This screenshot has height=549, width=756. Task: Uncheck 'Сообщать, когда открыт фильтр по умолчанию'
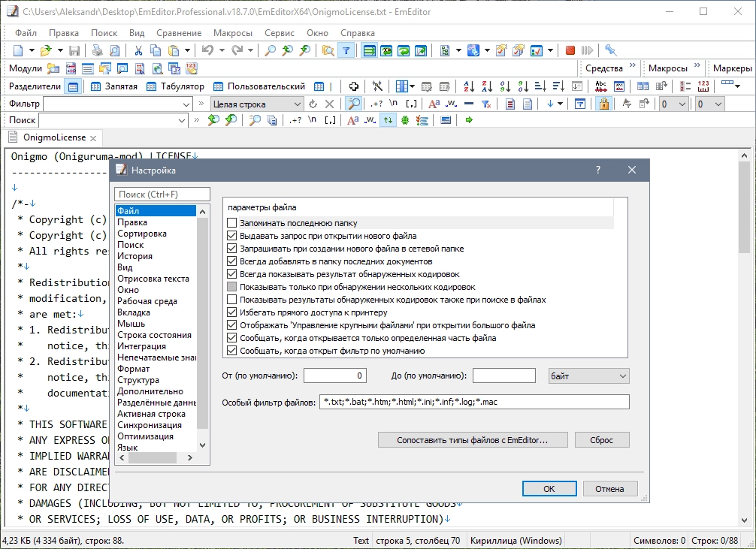(x=232, y=351)
